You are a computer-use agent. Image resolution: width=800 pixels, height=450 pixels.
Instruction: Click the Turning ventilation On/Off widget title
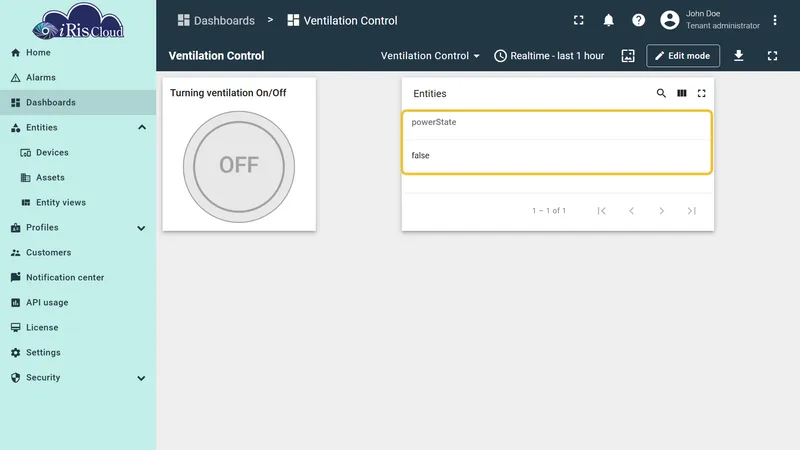(x=228, y=93)
